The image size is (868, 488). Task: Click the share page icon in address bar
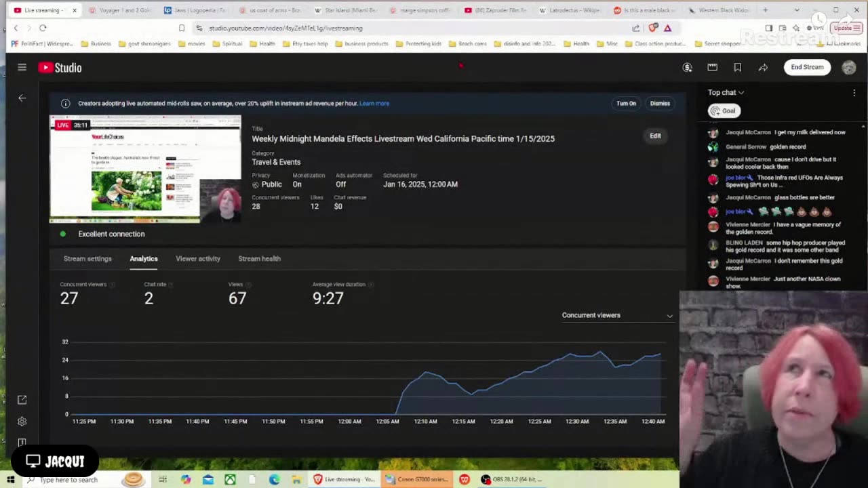(x=635, y=28)
